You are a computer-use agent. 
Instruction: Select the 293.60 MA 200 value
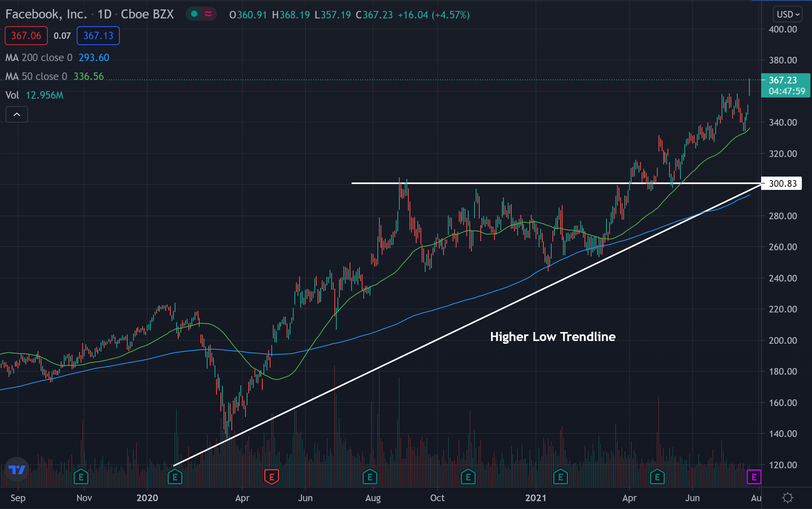pyautogui.click(x=94, y=58)
